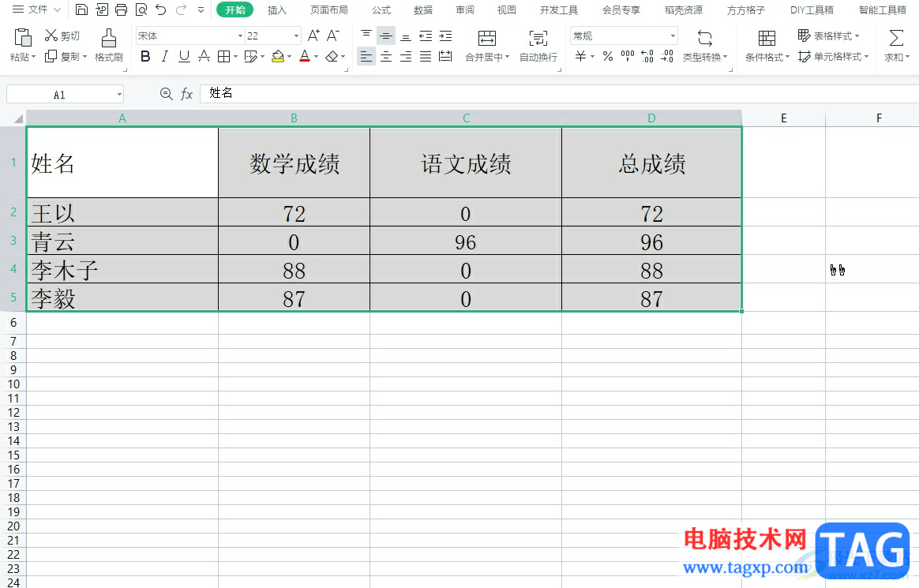Viewport: 919px width, 588px height.
Task: Expand the quick access toolbar customize arrow
Action: pos(201,9)
